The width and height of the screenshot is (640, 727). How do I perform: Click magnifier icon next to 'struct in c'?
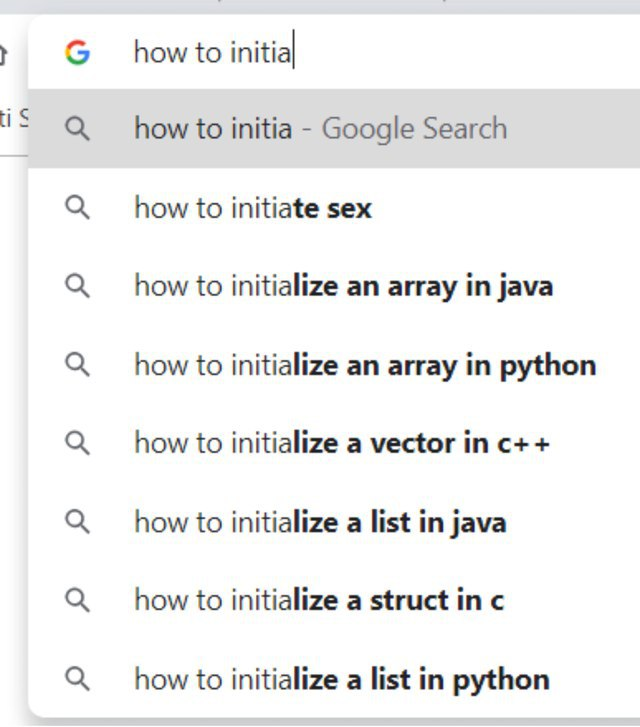click(x=77, y=600)
